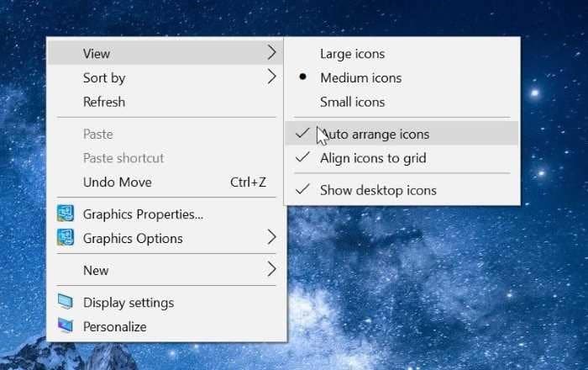Expand the Graphics Options submenu arrow
The image size is (588, 370).
[x=270, y=238]
